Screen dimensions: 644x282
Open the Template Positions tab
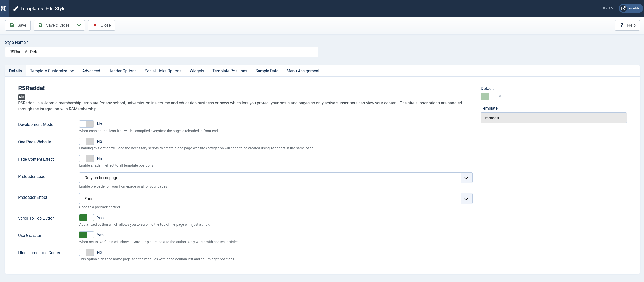click(230, 71)
